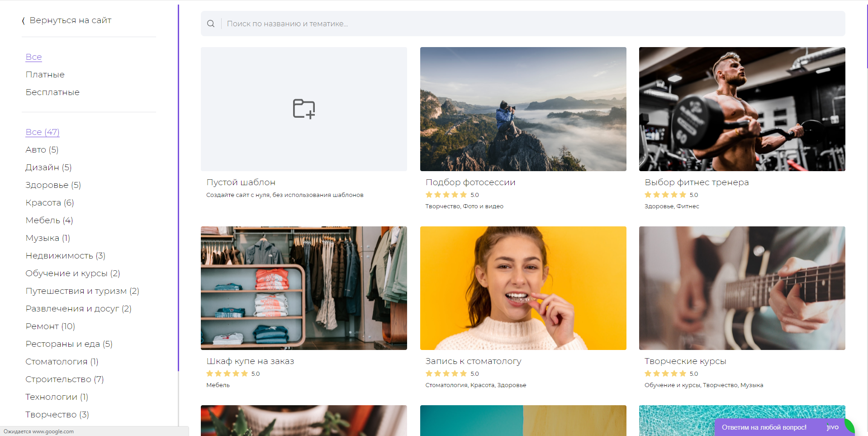Viewport: 868px width, 436px height.
Task: Click the Запись к стоматологу title
Action: pyautogui.click(x=473, y=361)
